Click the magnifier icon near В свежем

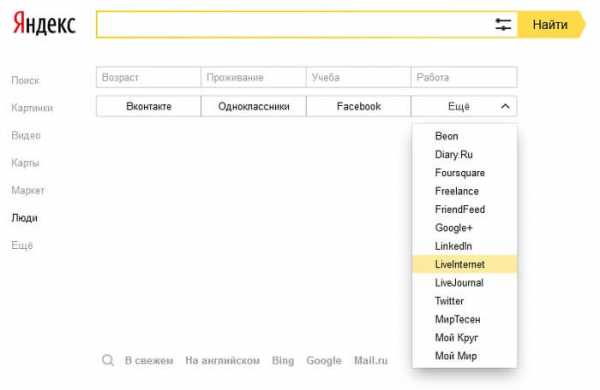coord(108,360)
